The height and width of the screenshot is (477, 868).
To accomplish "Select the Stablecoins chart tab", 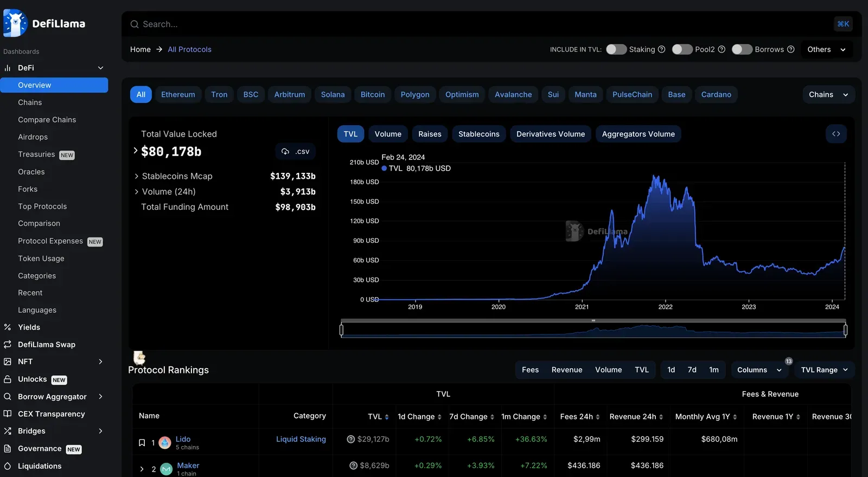I will (478, 134).
